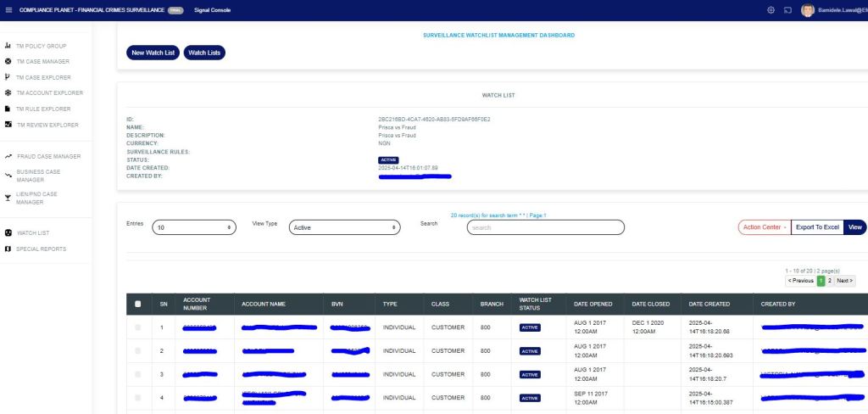The height and width of the screenshot is (414, 868).
Task: Check the checkbox for row 1
Action: [138, 327]
